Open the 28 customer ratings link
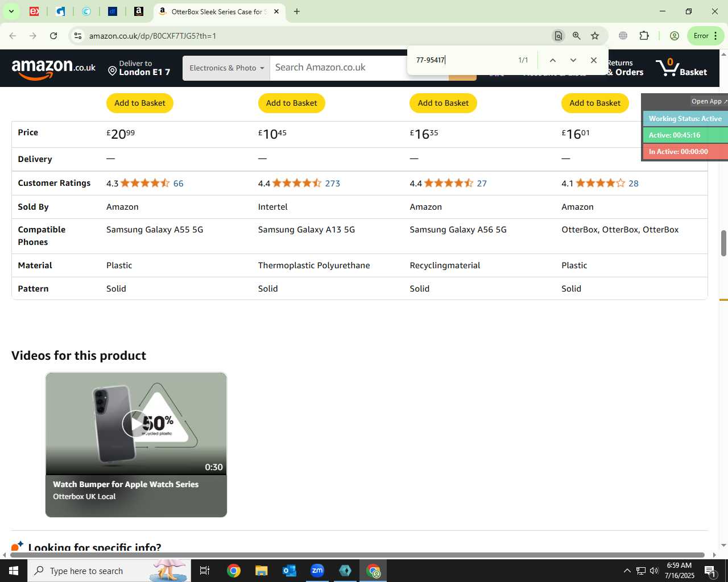The width and height of the screenshot is (728, 582). pos(634,184)
